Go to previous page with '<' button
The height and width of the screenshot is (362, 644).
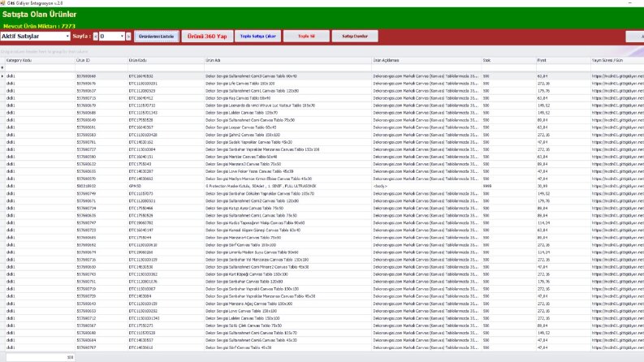click(x=95, y=37)
